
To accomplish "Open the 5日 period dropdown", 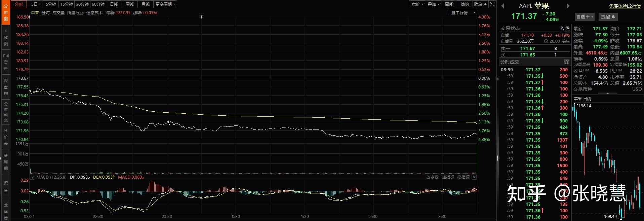I will 36,4.
